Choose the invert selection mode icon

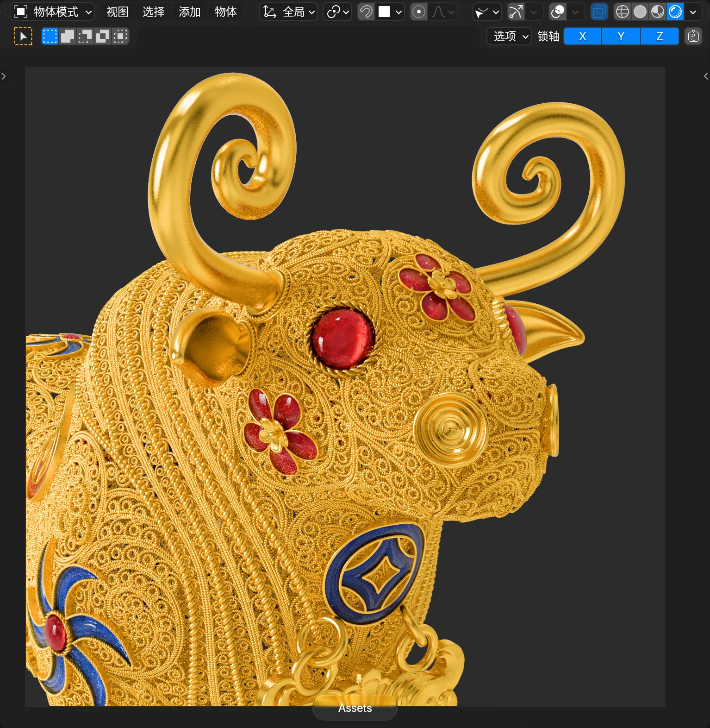tap(103, 36)
